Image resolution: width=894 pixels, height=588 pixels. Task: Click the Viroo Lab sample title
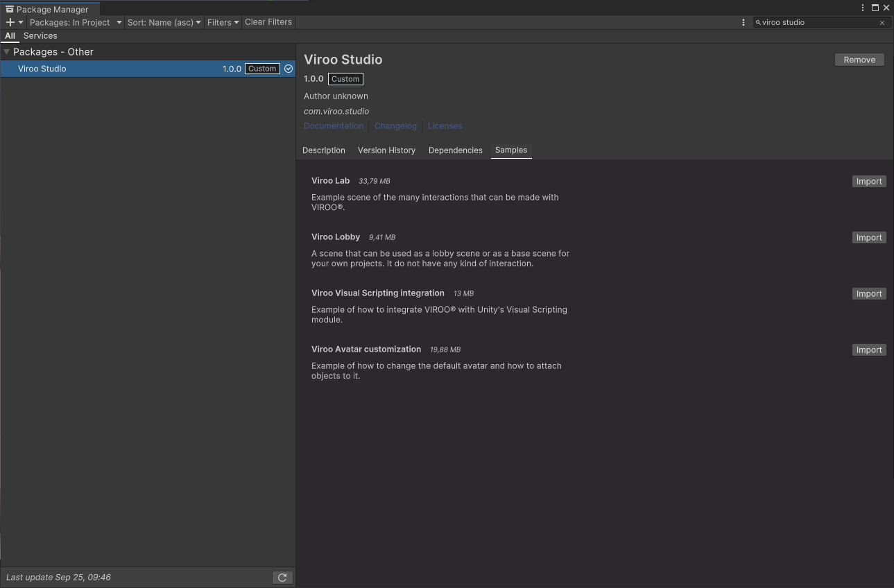[x=331, y=180]
